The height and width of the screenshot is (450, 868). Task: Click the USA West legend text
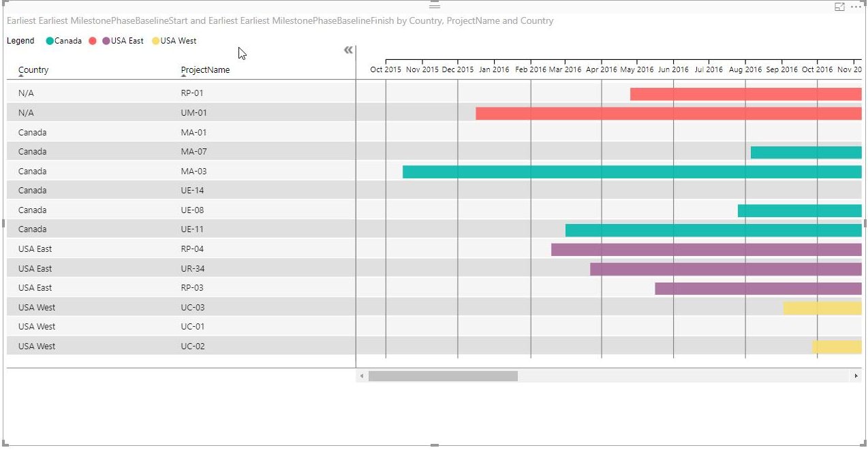click(179, 41)
